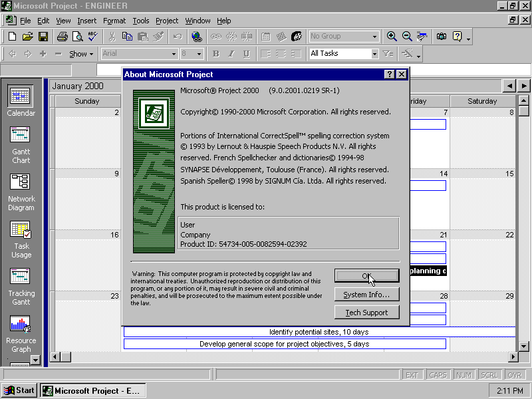Click the calendar vertical scrollbar down arrow

(524, 346)
